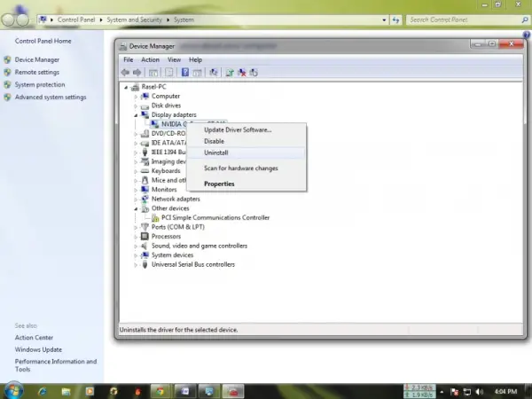
Task: Open Performance Information and Tools link
Action: (x=56, y=365)
